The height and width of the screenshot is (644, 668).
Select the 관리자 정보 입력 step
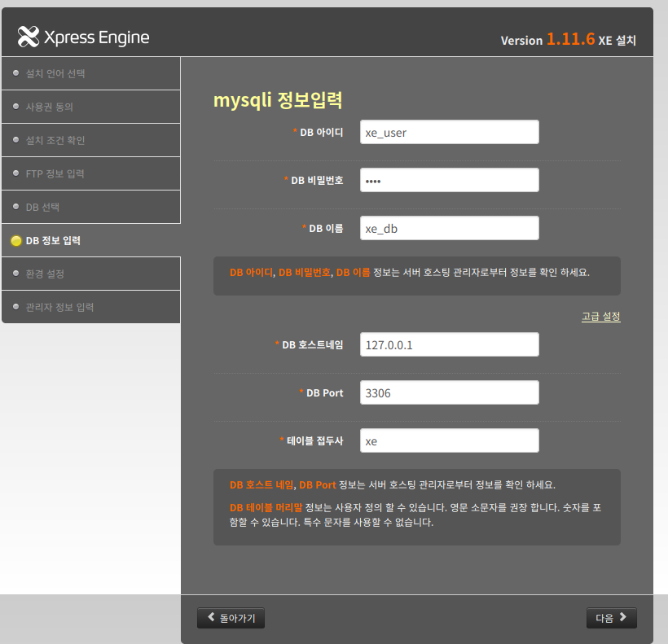coord(91,307)
